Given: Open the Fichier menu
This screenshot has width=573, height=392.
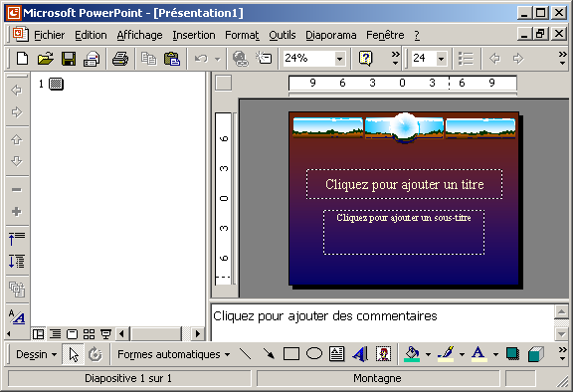Looking at the screenshot, I should tap(50, 35).
